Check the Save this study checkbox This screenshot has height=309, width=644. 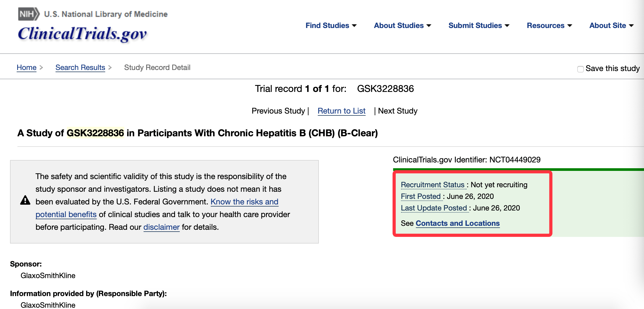(580, 69)
